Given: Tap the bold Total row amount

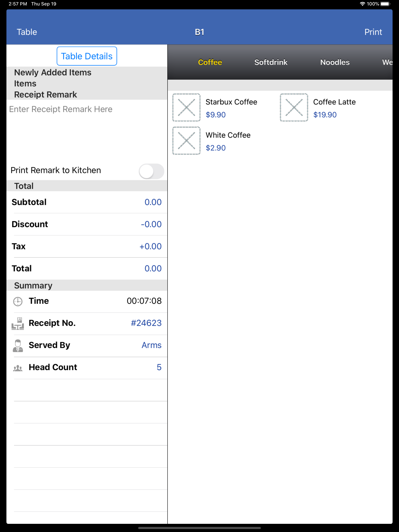Looking at the screenshot, I should pyautogui.click(x=153, y=268).
